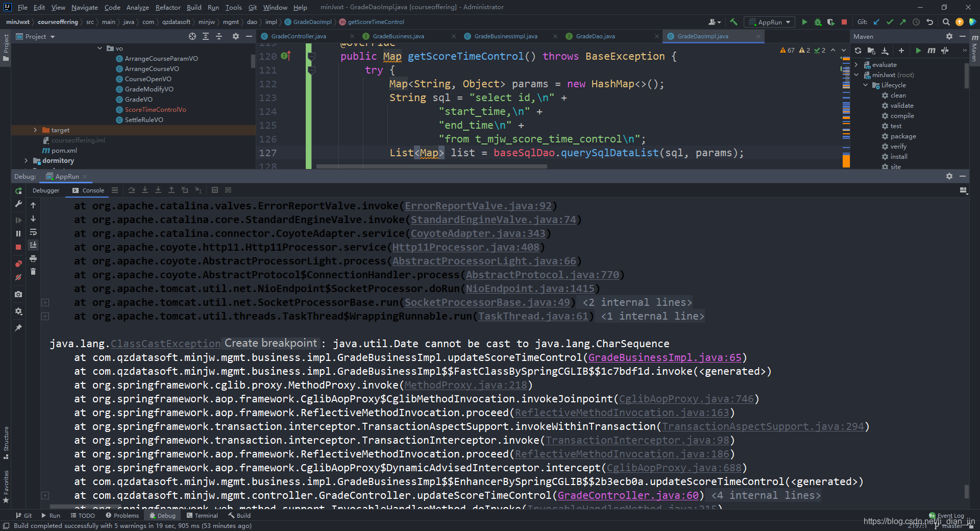This screenshot has width=980, height=531.
Task: View breakpoints red circles icon
Action: [x=18, y=263]
